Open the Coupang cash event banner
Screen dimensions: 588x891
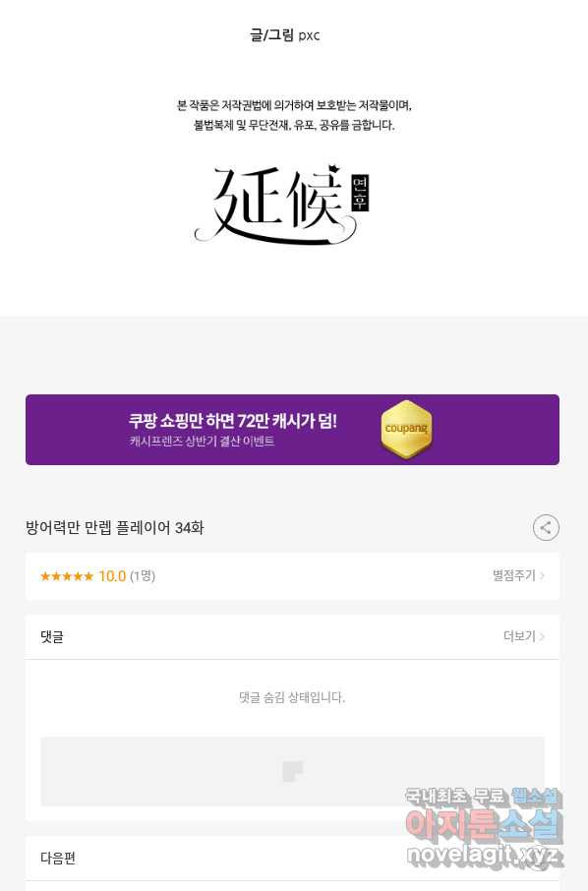pyautogui.click(x=292, y=430)
